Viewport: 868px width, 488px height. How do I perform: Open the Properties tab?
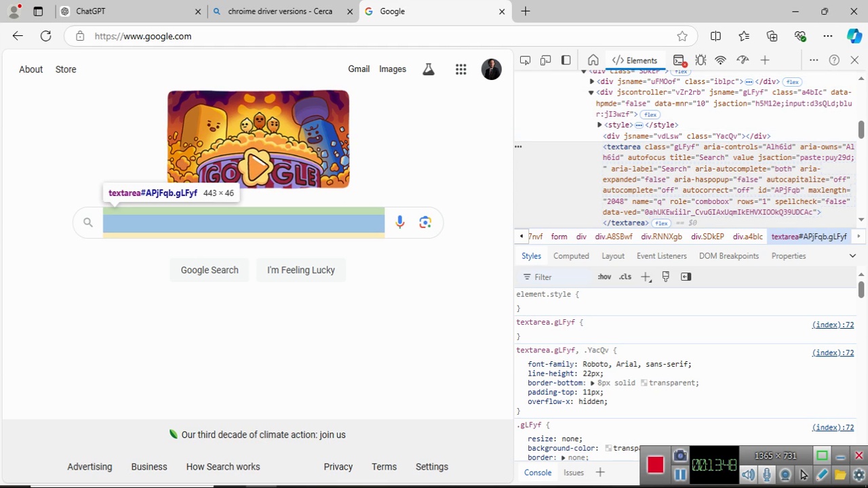point(788,256)
